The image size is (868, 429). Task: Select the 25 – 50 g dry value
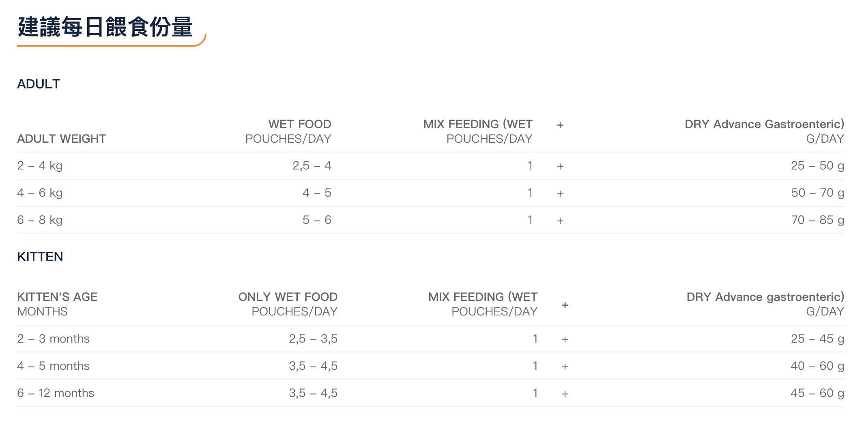click(x=817, y=165)
